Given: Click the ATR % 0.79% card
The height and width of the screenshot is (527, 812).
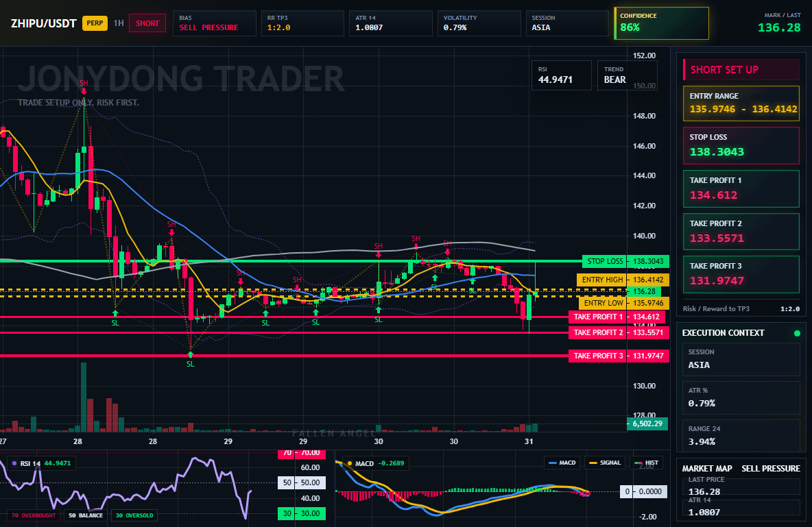Looking at the screenshot, I should pos(741,397).
